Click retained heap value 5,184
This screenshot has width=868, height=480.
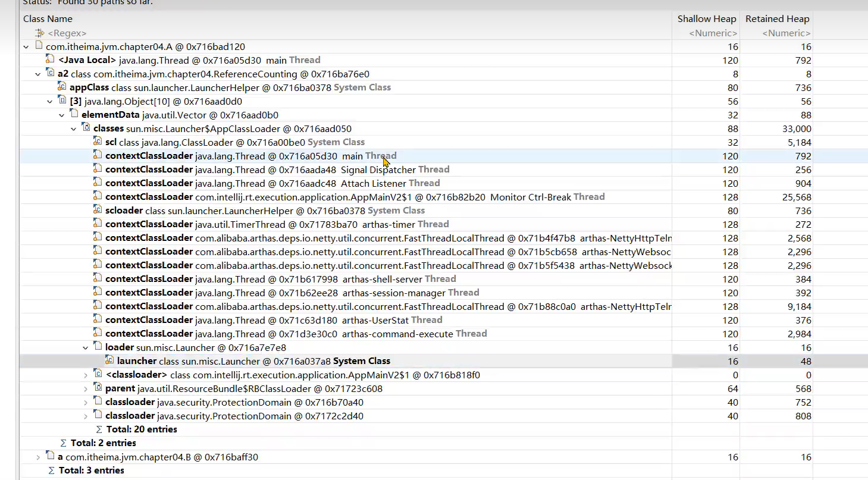pos(799,143)
